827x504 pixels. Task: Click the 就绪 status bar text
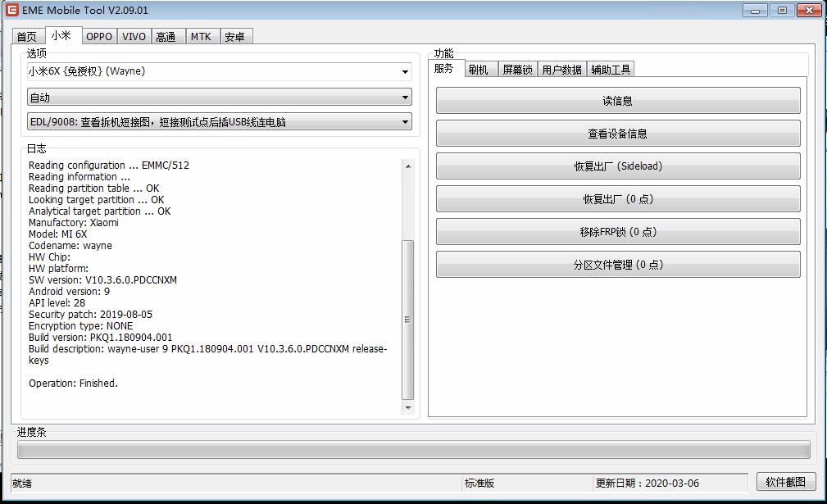[x=22, y=483]
